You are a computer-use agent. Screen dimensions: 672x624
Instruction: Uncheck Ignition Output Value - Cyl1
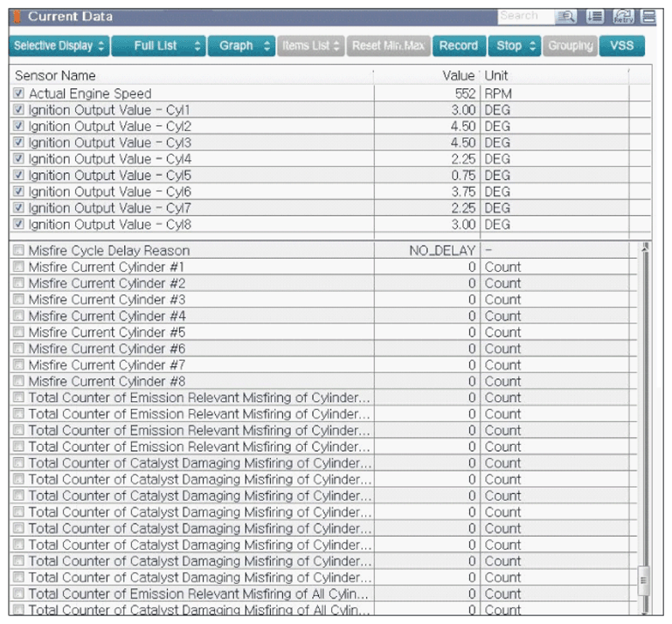coord(18,109)
